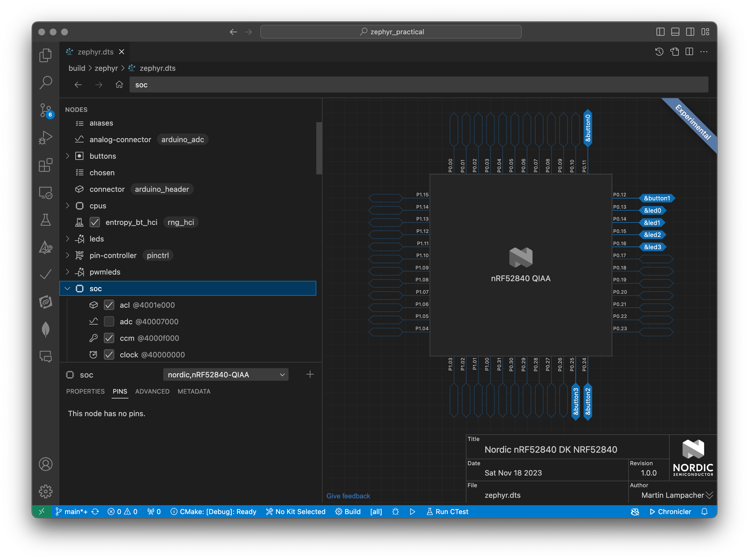749x560 pixels.
Task: Switch to the PROPERTIES tab
Action: pos(85,391)
